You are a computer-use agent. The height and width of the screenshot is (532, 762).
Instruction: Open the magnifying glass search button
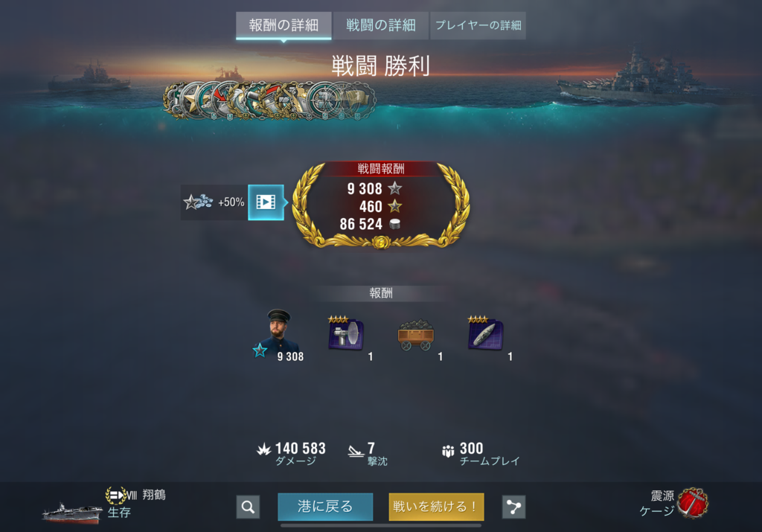(248, 507)
